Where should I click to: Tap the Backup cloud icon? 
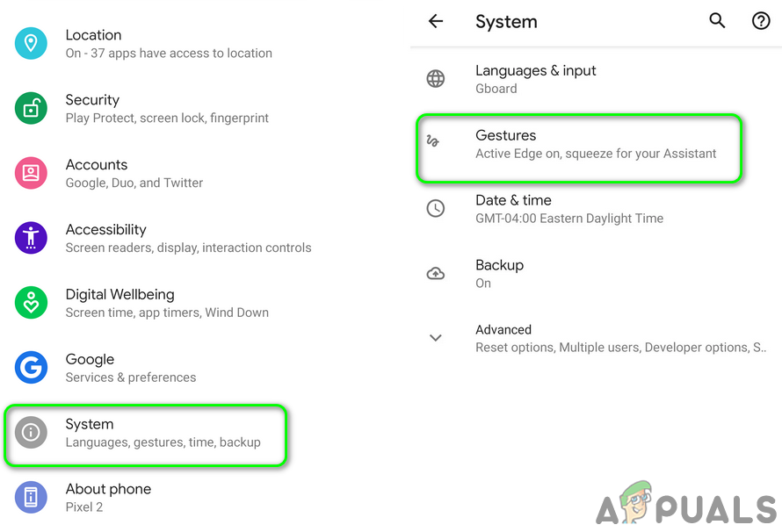(x=436, y=273)
